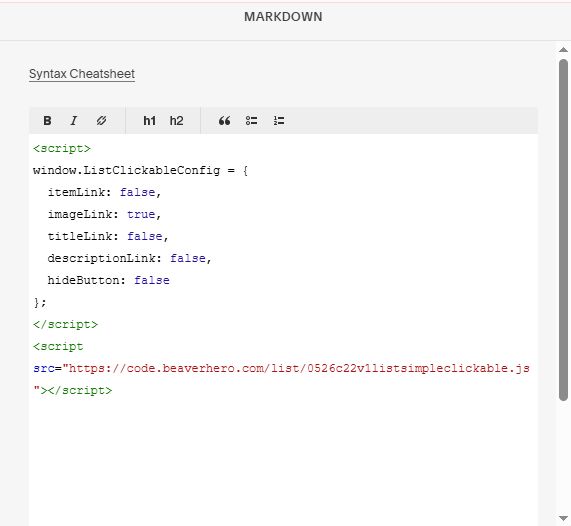Click the "itemLink: false," line
The image size is (571, 526).
(x=104, y=192)
